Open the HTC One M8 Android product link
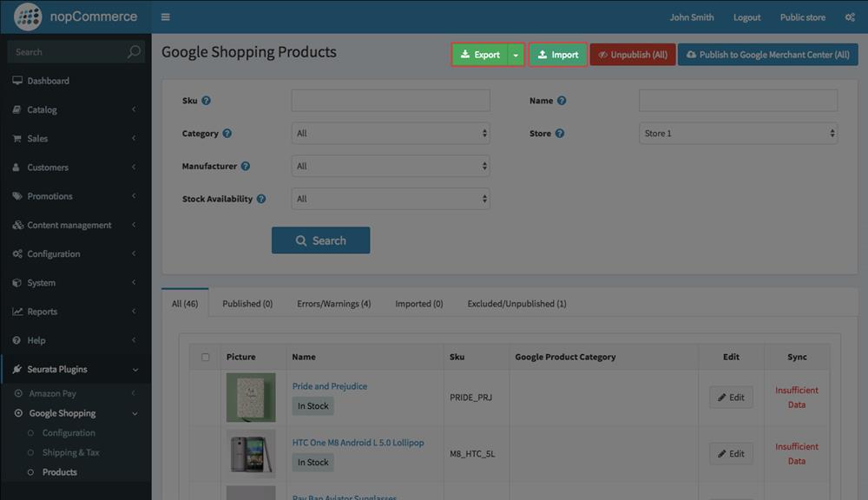The width and height of the screenshot is (868, 500). [x=358, y=443]
